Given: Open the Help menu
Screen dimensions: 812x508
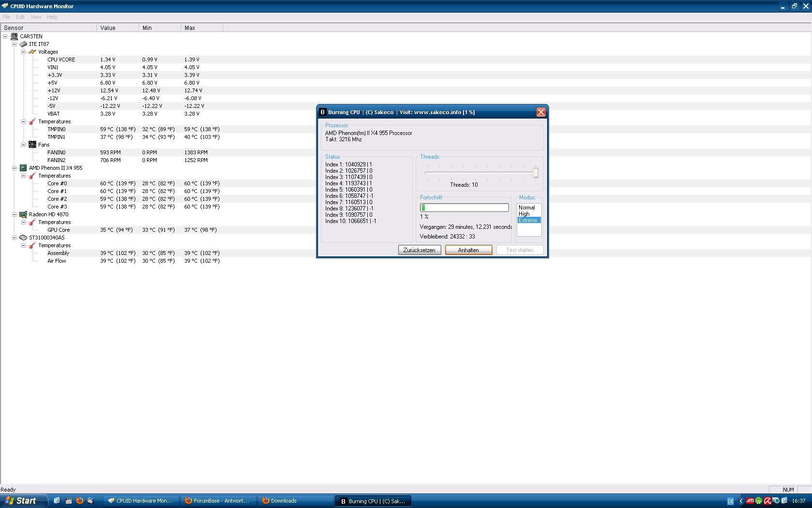Looking at the screenshot, I should 52,17.
